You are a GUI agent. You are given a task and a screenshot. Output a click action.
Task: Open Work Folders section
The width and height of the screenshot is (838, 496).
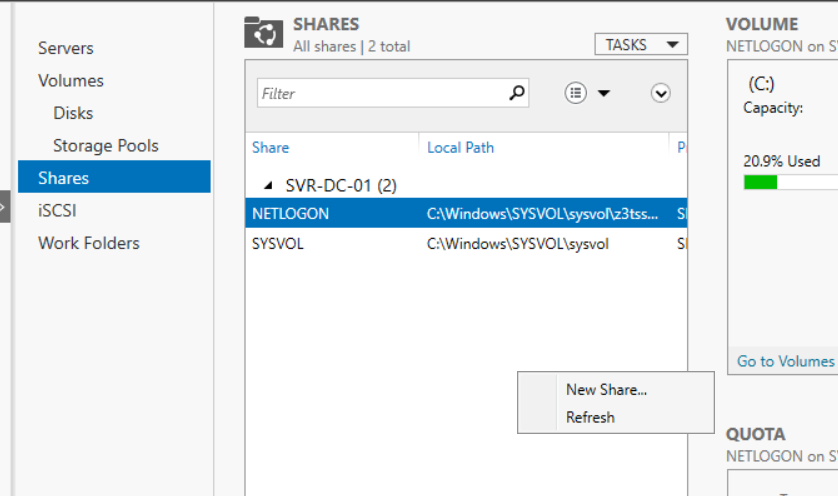89,243
